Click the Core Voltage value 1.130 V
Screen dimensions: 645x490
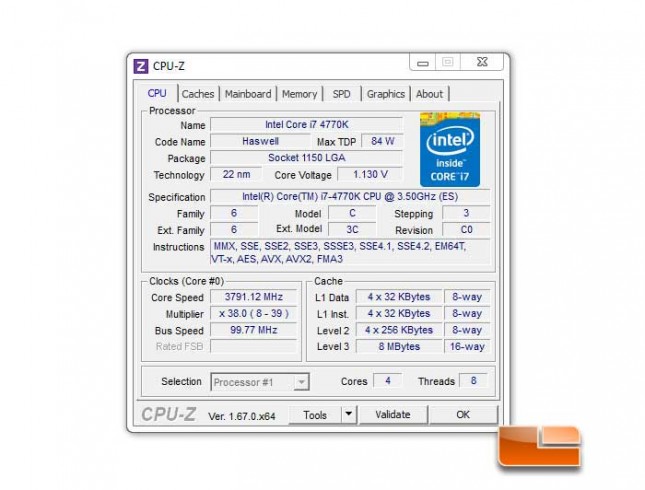[x=370, y=174]
